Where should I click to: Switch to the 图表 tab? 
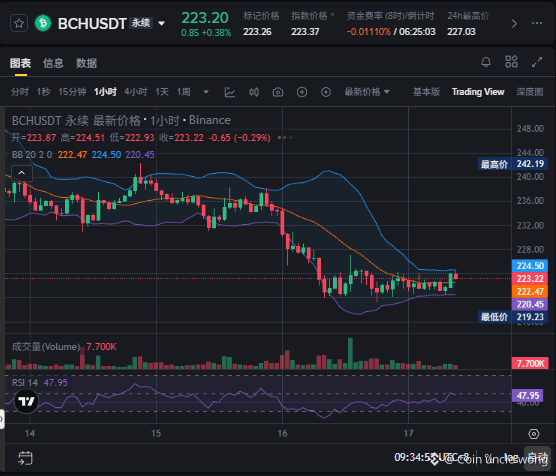click(x=21, y=63)
